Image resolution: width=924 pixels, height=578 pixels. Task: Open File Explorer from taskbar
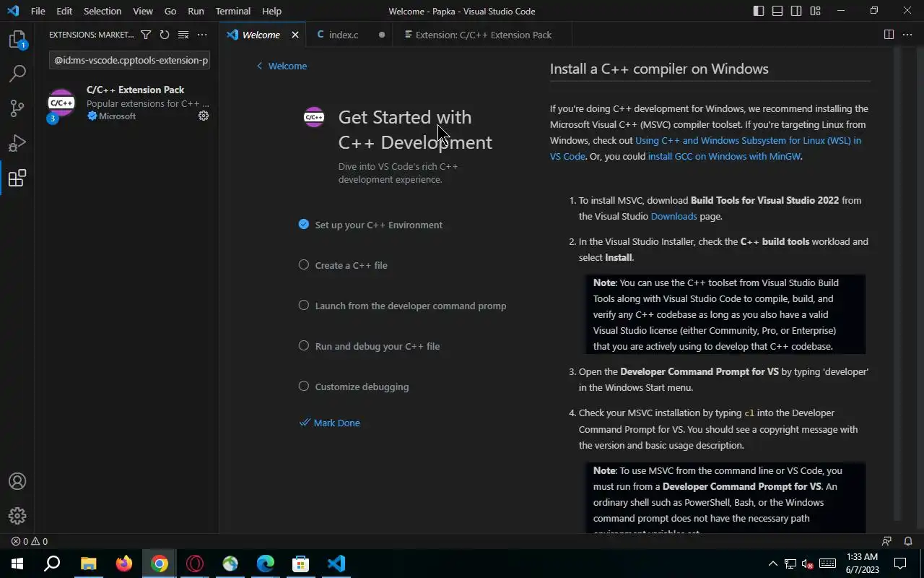pos(88,564)
